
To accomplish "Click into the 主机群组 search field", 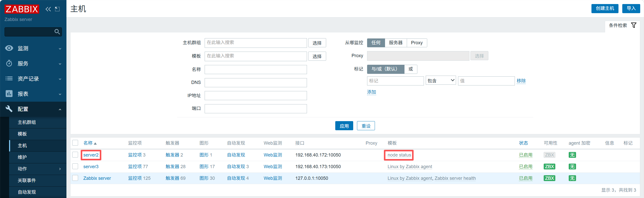I will [x=256, y=43].
